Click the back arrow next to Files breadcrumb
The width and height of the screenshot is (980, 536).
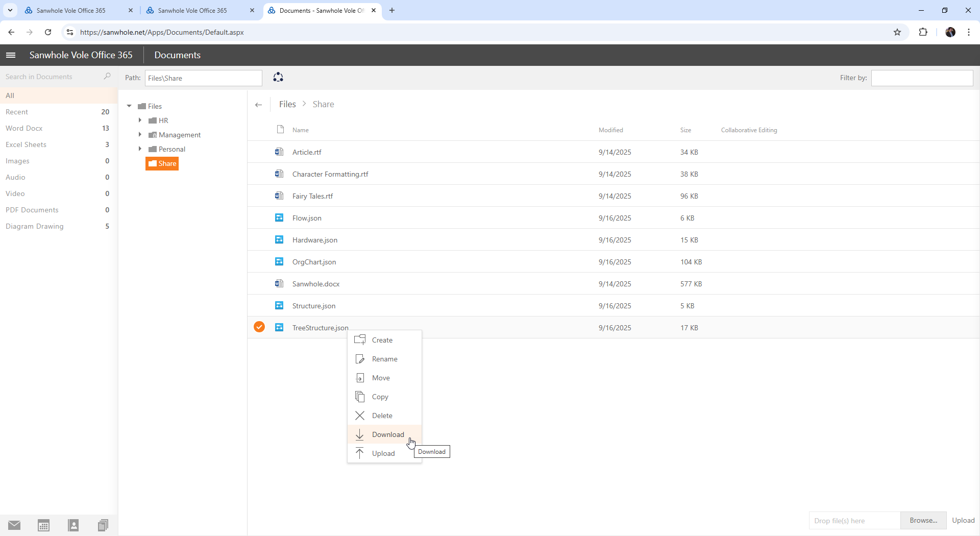coord(259,105)
